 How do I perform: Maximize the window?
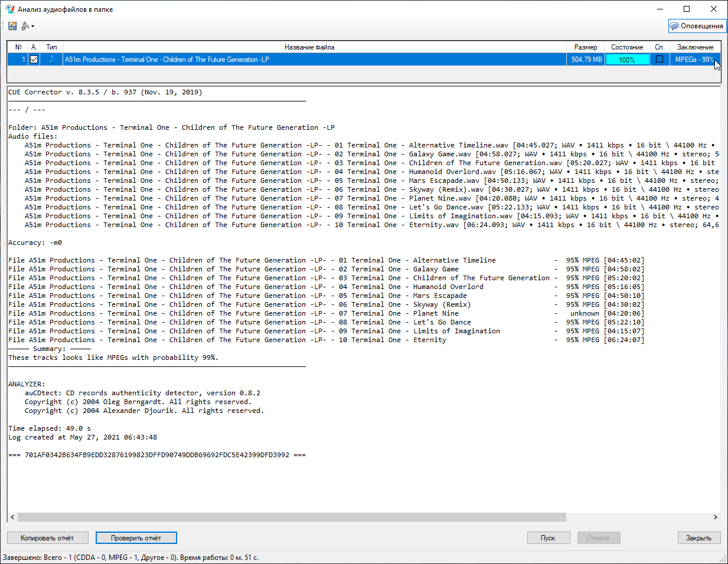[687, 9]
